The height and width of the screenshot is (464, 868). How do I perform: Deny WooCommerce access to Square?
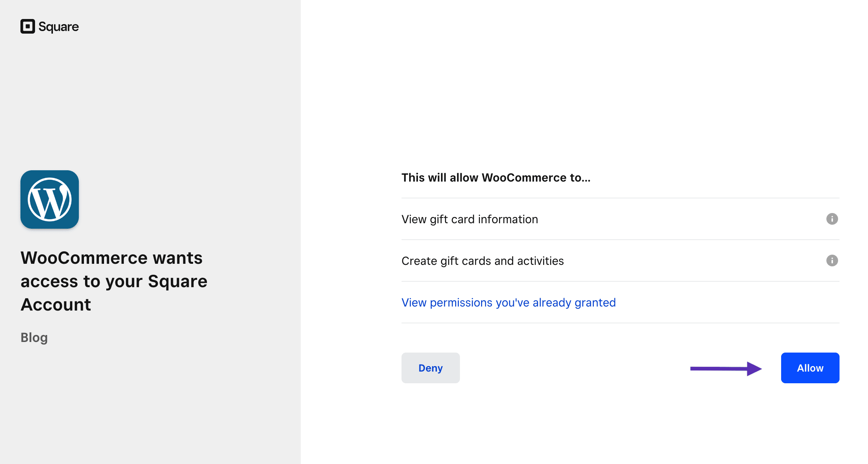point(430,368)
